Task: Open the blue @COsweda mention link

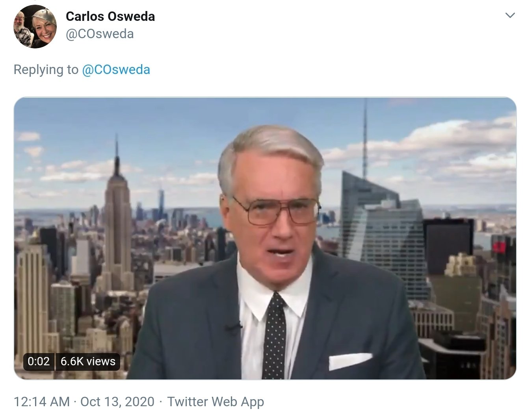Action: click(116, 70)
